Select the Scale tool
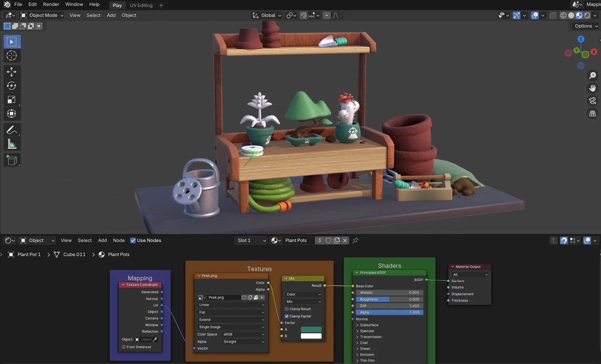The image size is (601, 364). 12,100
